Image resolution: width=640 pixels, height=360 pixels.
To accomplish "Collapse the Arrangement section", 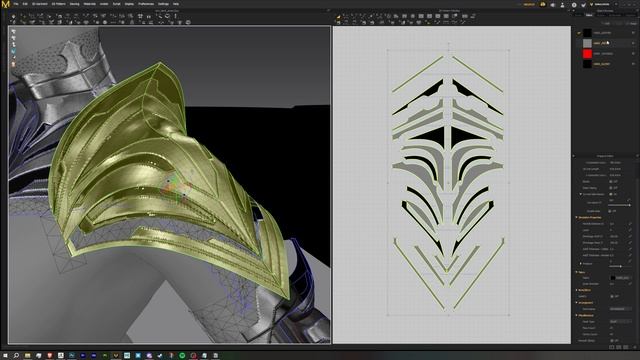I will [x=576, y=302].
